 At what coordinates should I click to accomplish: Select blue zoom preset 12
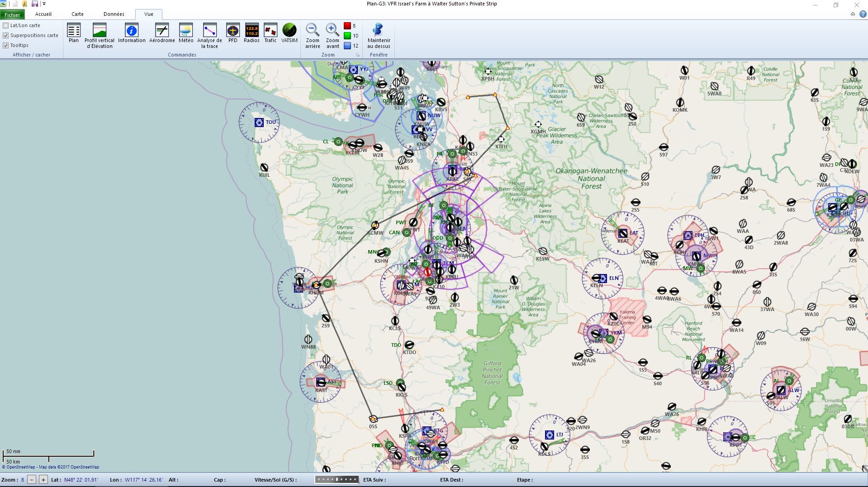347,46
